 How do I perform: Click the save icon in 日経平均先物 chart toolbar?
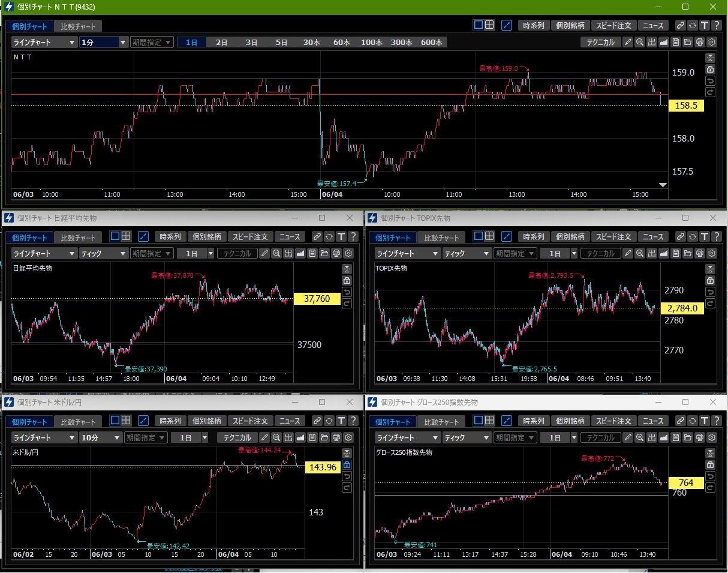(312, 253)
